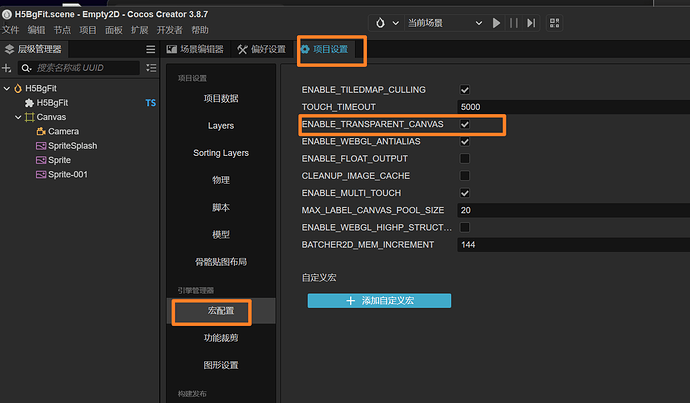Open the 层级管理器 panel menu icon

(150, 49)
